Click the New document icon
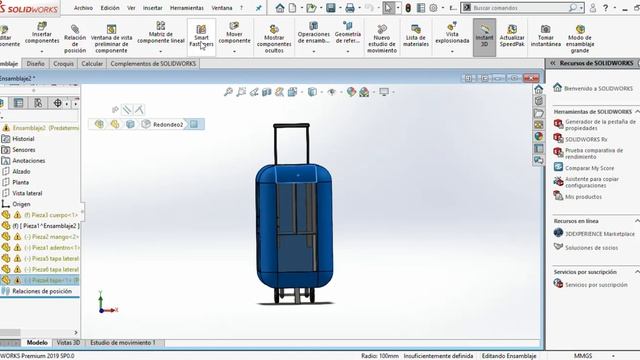This screenshot has width=640, height=360. click(292, 8)
